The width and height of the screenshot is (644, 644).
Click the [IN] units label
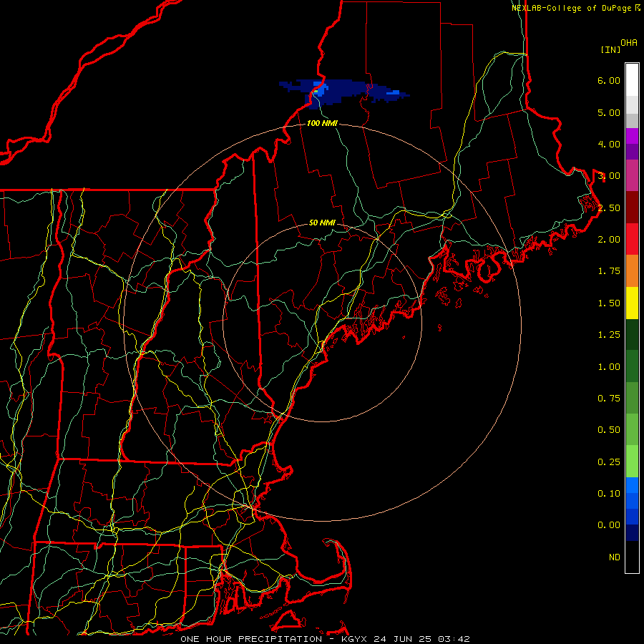pos(610,49)
